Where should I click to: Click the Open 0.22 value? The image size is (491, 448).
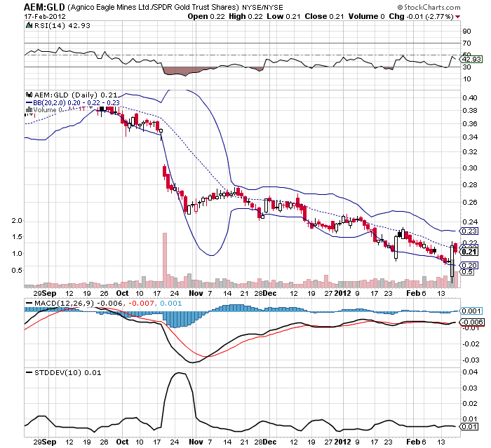coord(206,17)
